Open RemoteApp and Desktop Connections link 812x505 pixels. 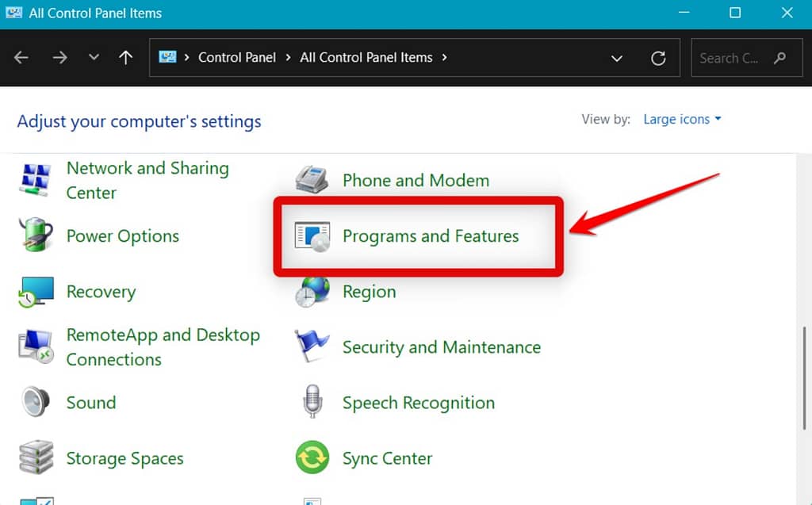(x=163, y=347)
